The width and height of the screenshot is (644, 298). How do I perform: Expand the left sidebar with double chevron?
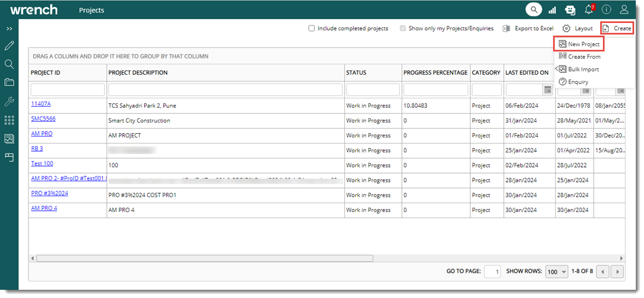click(9, 28)
